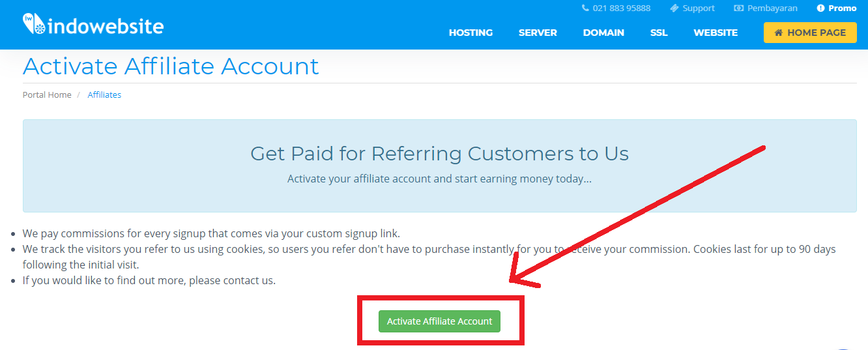Open the Support link text
Image resolution: width=868 pixels, height=350 pixels.
coord(699,8)
